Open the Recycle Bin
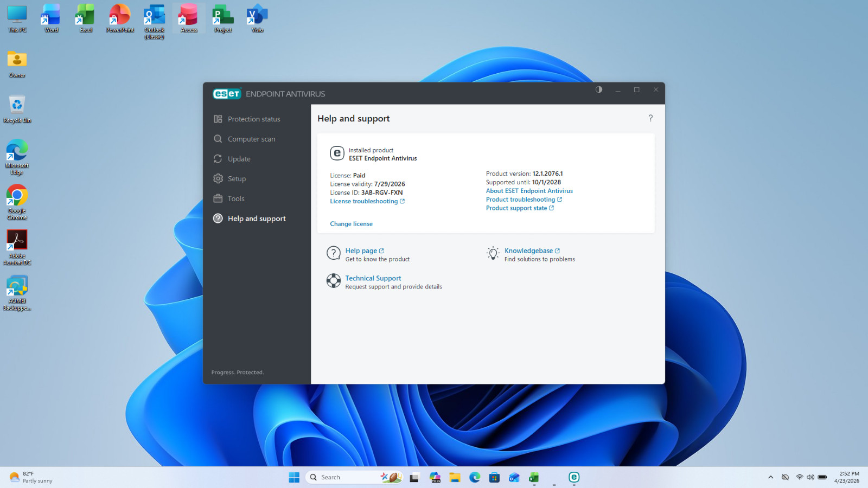The width and height of the screenshot is (868, 488). point(17,109)
